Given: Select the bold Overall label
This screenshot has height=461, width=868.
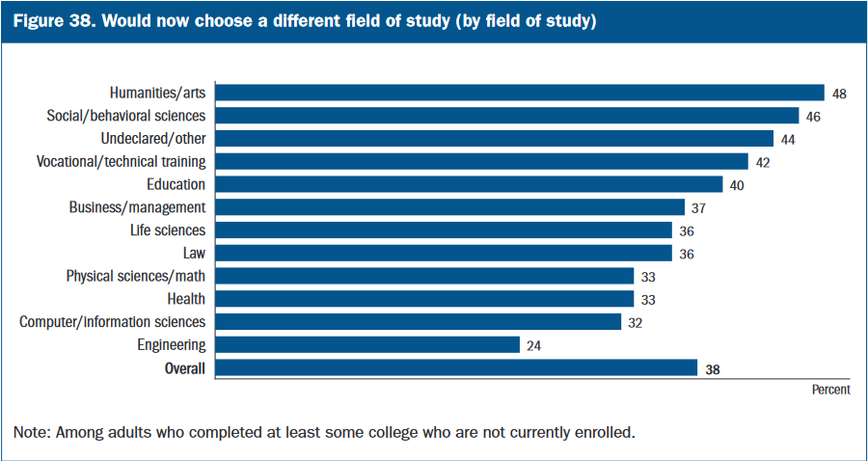Looking at the screenshot, I should click(x=183, y=367).
